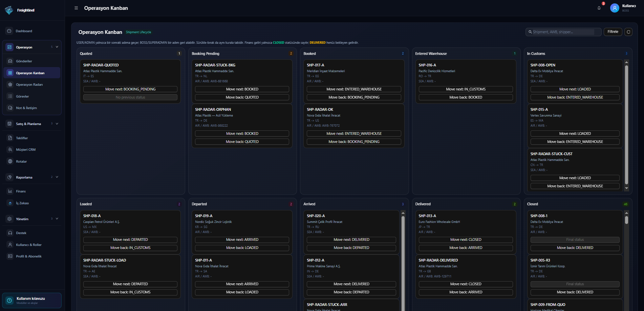Click the Kullanım kılavuzu help icon
644x311 pixels.
(x=9, y=300)
